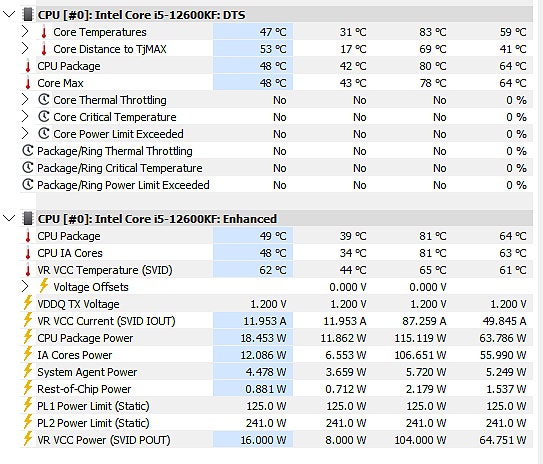Select the 'VR VCC Power (SVID POUT)' label
The image size is (543, 464).
point(104,440)
